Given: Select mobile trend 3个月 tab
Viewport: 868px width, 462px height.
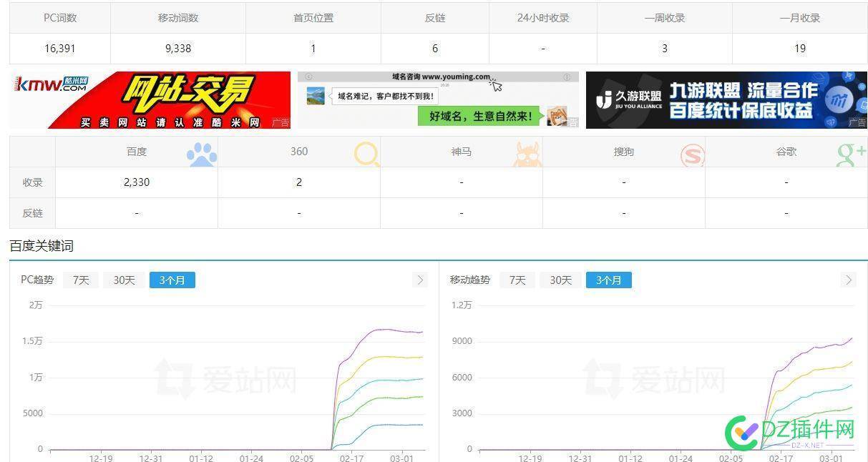Looking at the screenshot, I should 609,280.
